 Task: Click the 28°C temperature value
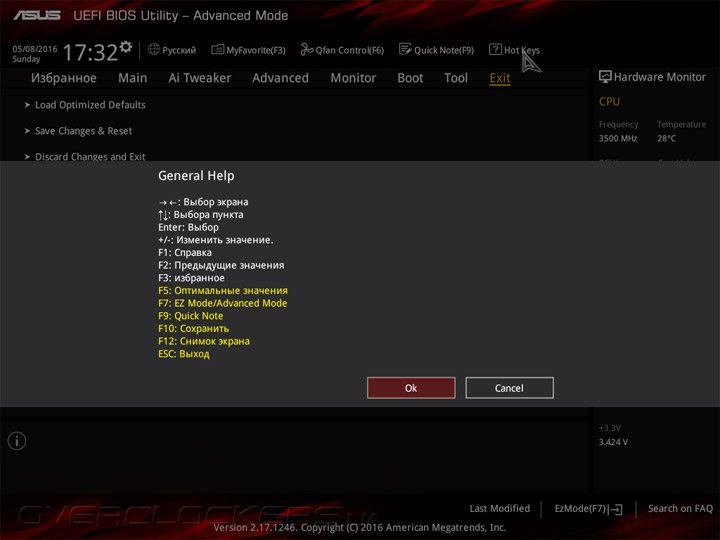click(666, 138)
